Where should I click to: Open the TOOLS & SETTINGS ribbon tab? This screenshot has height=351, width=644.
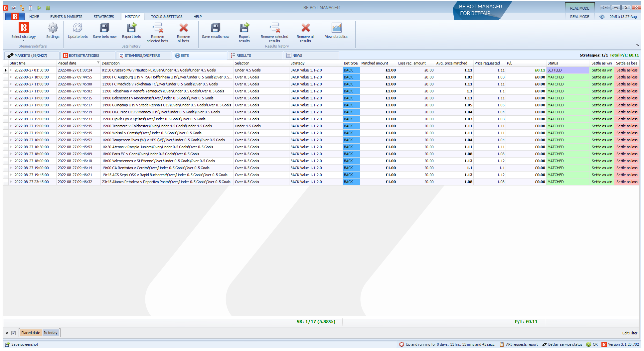pos(167,17)
